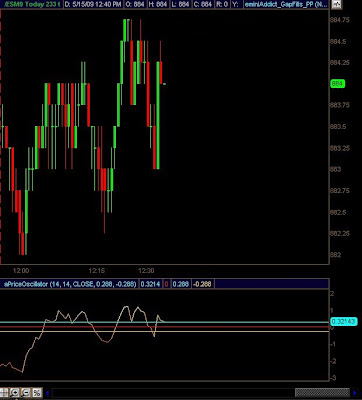362x400 pixels.
Task: Click the -0.288 value in the oscillator header
Action: coord(202,284)
